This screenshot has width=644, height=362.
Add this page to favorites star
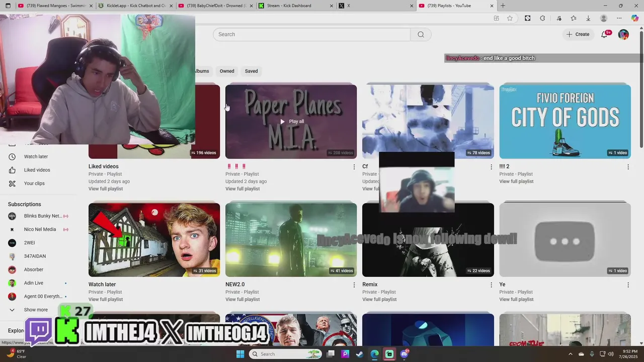(x=510, y=18)
